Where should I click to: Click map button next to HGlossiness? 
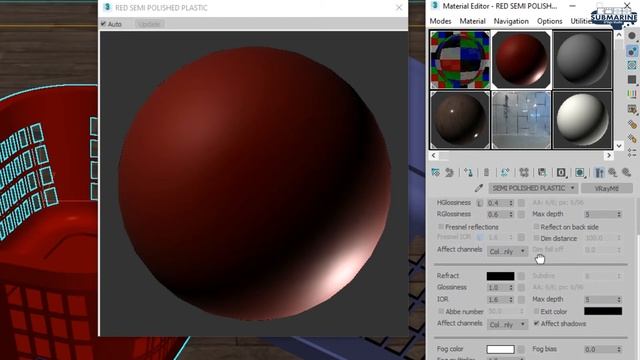[521, 203]
